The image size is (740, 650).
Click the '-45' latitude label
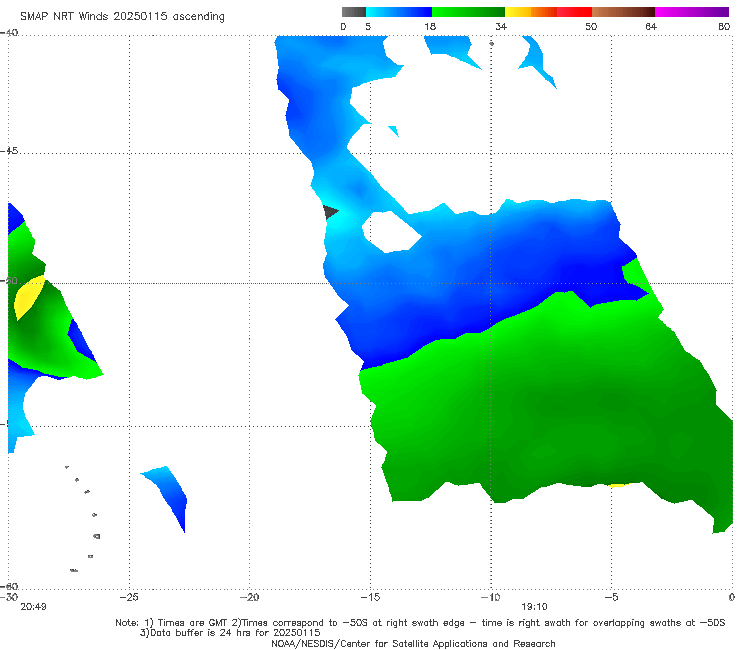pos(9,151)
